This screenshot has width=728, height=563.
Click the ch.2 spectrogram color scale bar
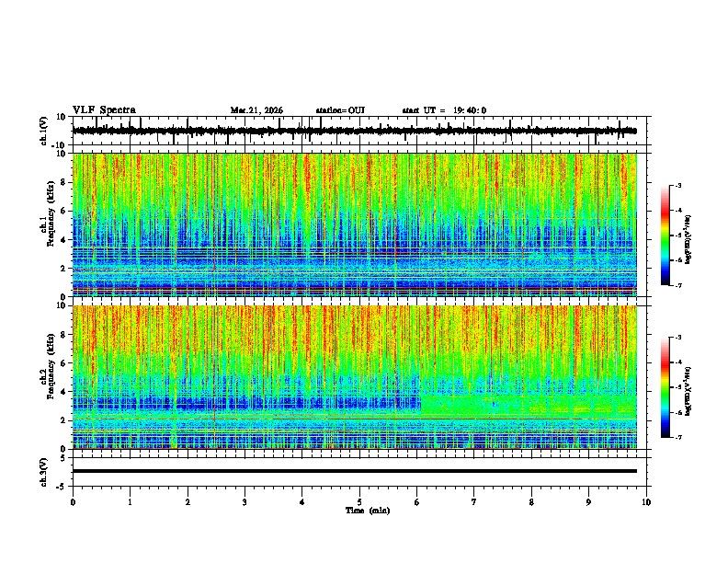pyautogui.click(x=665, y=387)
